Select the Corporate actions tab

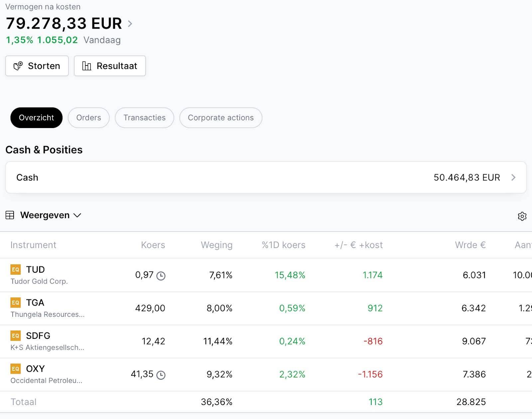[x=220, y=118]
